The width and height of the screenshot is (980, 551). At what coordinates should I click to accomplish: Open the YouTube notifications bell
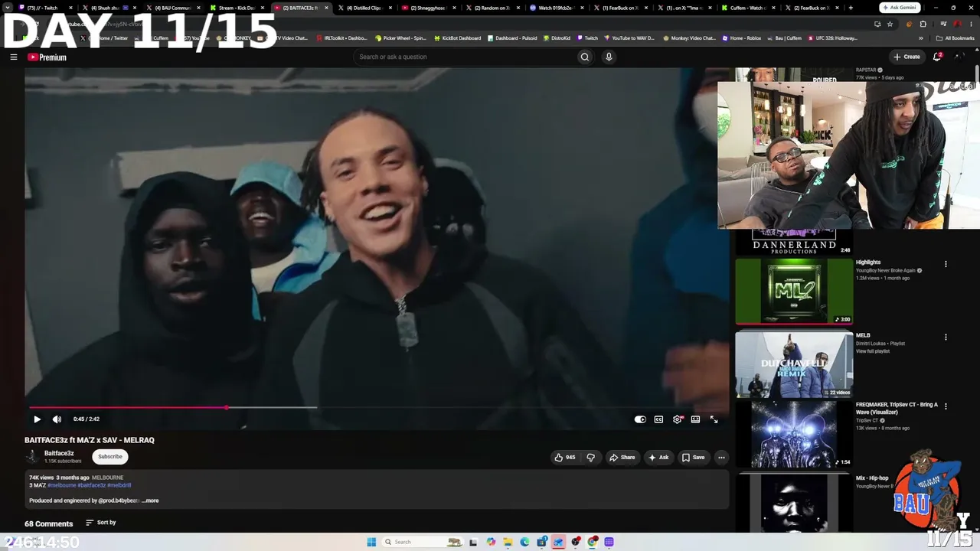coord(937,57)
